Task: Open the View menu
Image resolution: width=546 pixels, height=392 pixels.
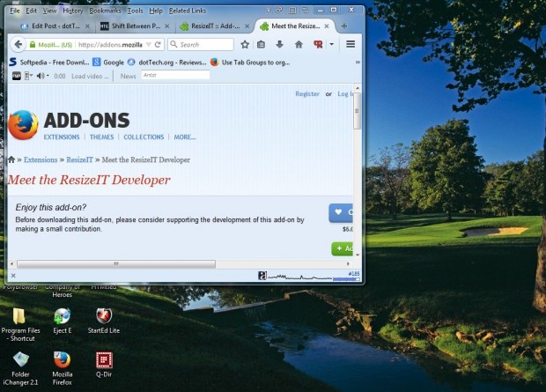Action: (49, 11)
